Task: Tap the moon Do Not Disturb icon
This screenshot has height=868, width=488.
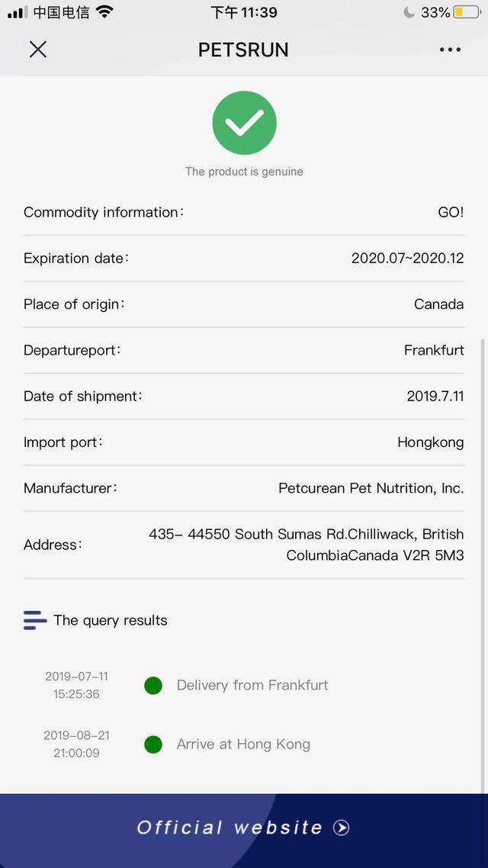Action: pos(409,12)
